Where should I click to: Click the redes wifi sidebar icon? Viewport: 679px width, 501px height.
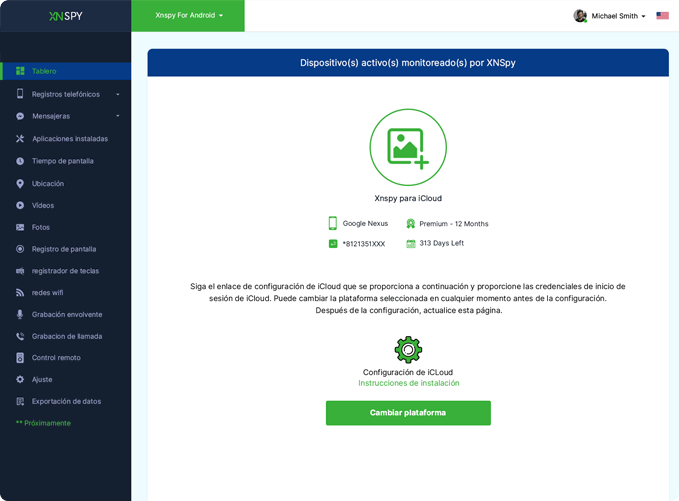pos(20,292)
